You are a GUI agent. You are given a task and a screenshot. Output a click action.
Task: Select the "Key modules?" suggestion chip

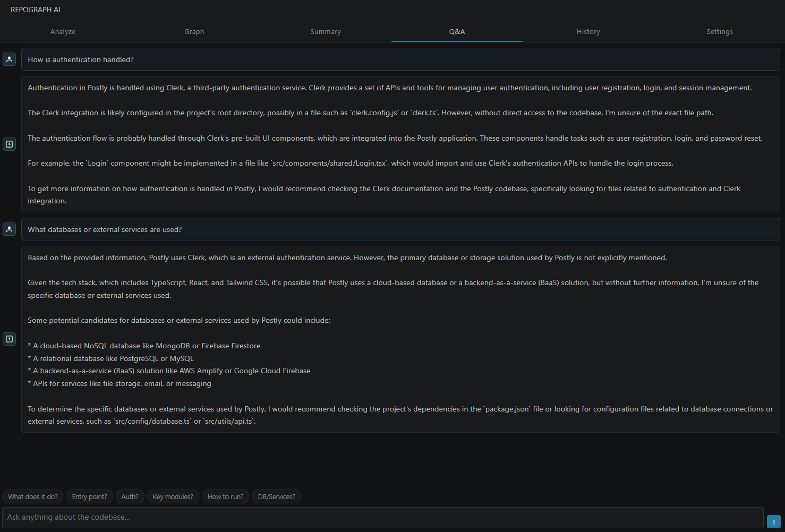(173, 497)
